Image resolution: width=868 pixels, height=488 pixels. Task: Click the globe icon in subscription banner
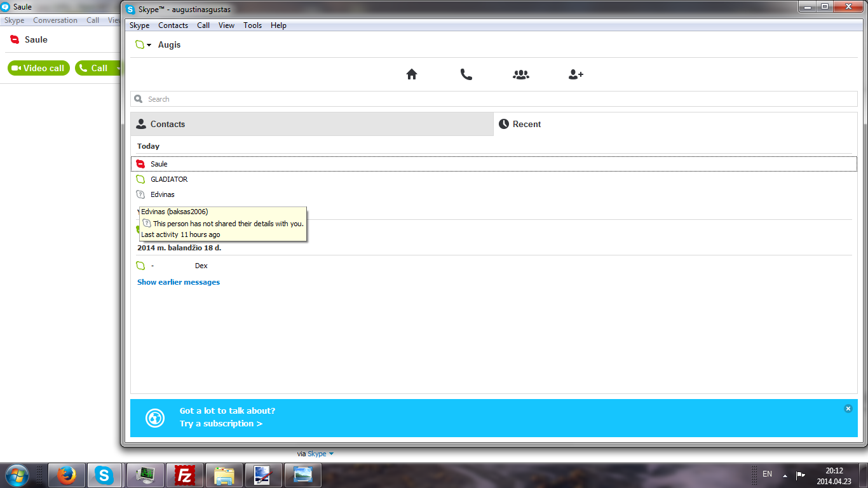(155, 417)
